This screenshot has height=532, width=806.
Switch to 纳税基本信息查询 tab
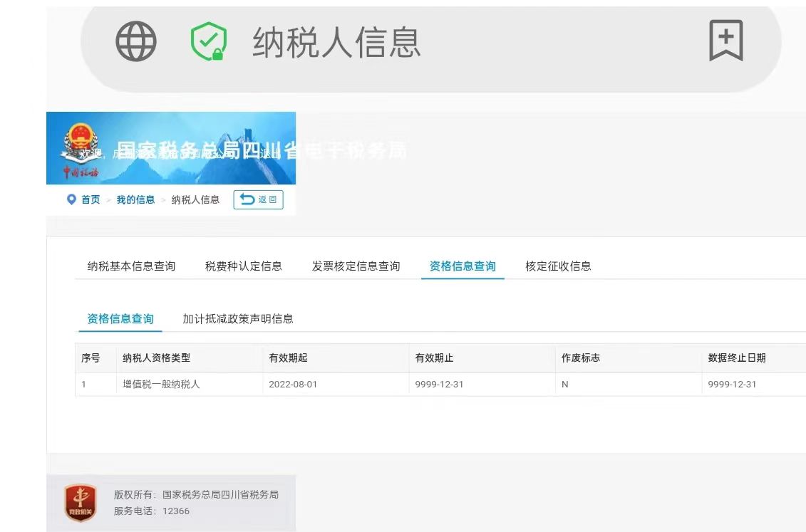click(131, 266)
